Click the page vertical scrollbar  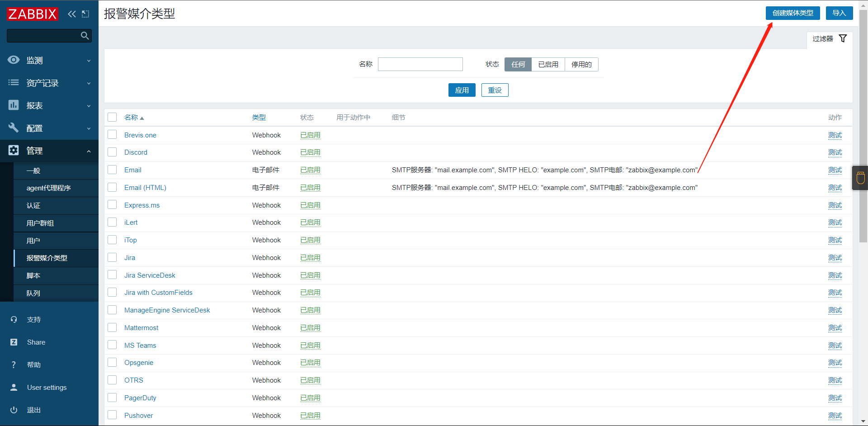click(863, 127)
